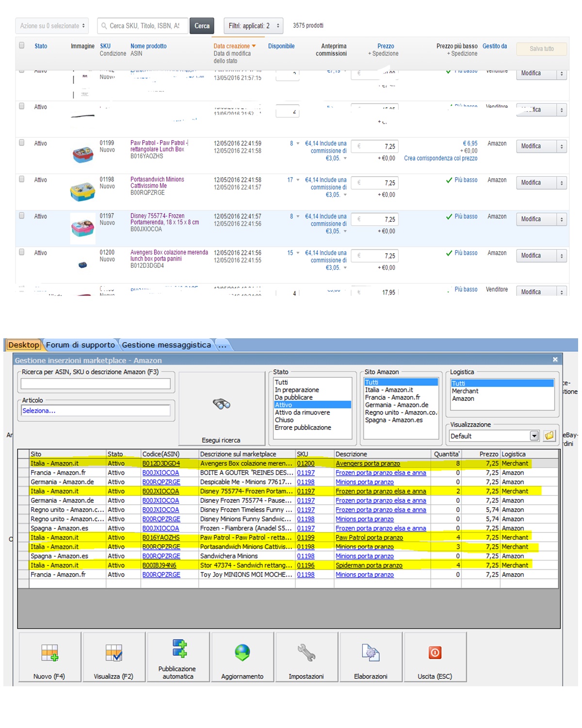This screenshot has width=582, height=728.
Task: Check the row checkbox for SKU 01200
Action: (x=21, y=252)
